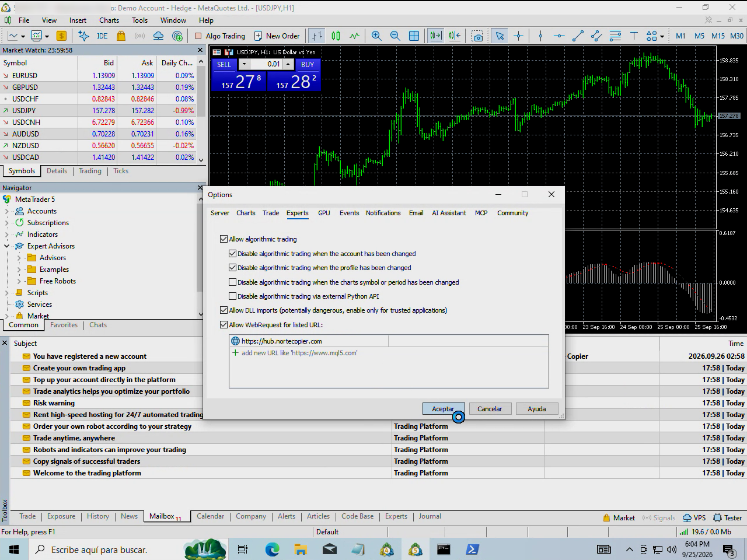
Task: Expand the Examples folder
Action: click(19, 269)
